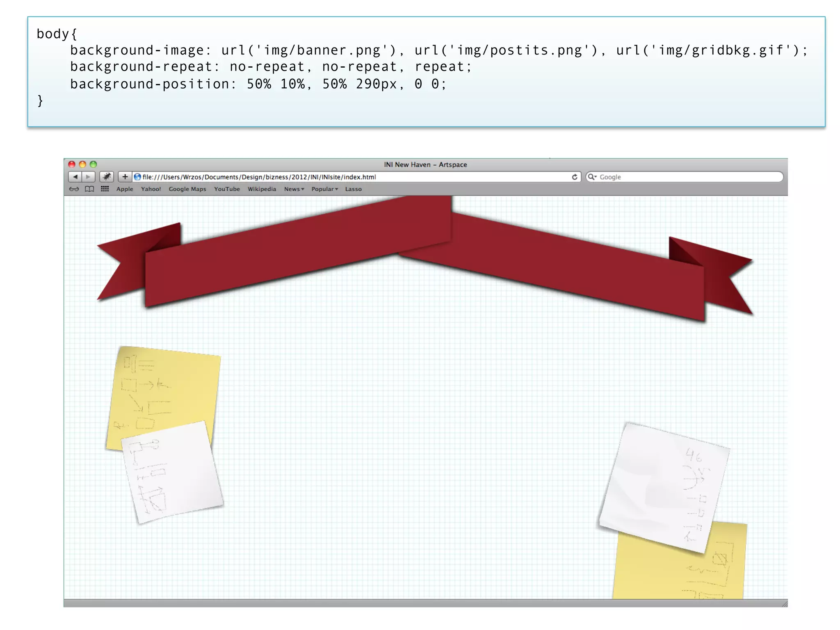The width and height of the screenshot is (840, 630).
Task: Go to the YouTube bookmark
Action: (227, 189)
